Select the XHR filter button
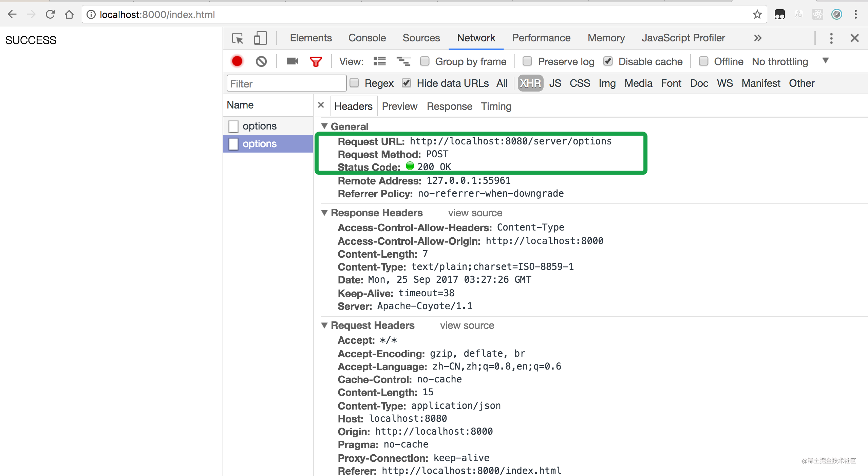868x476 pixels. tap(530, 83)
